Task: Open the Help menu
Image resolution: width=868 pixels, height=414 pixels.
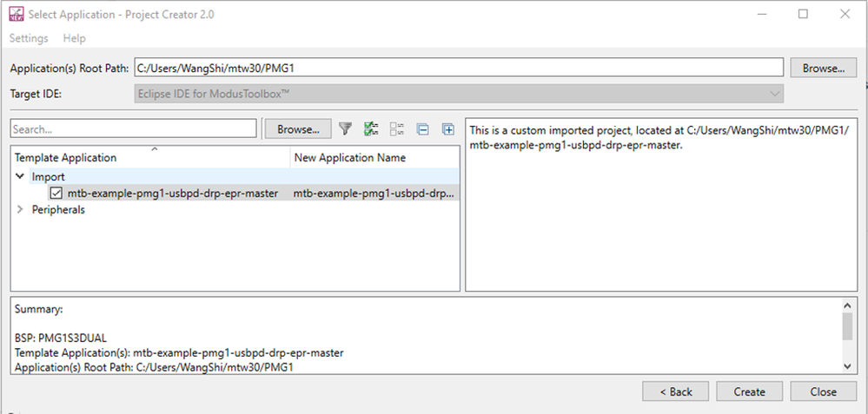Action: click(74, 38)
